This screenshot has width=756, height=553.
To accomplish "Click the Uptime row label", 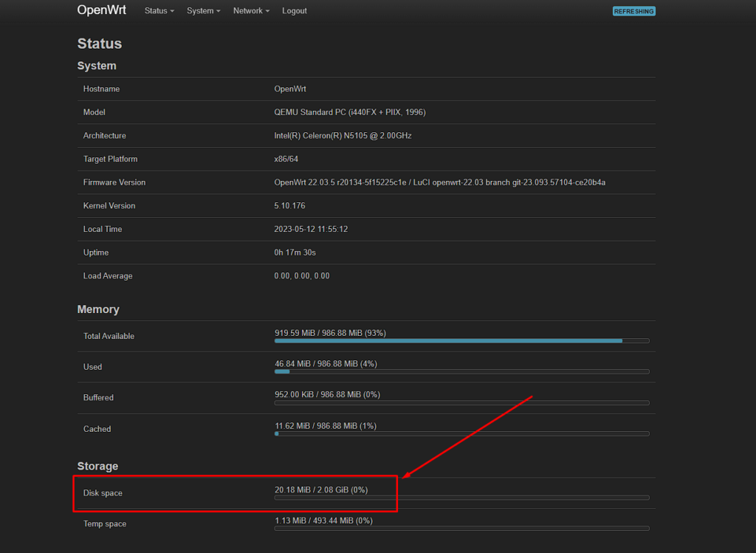I will pos(96,253).
